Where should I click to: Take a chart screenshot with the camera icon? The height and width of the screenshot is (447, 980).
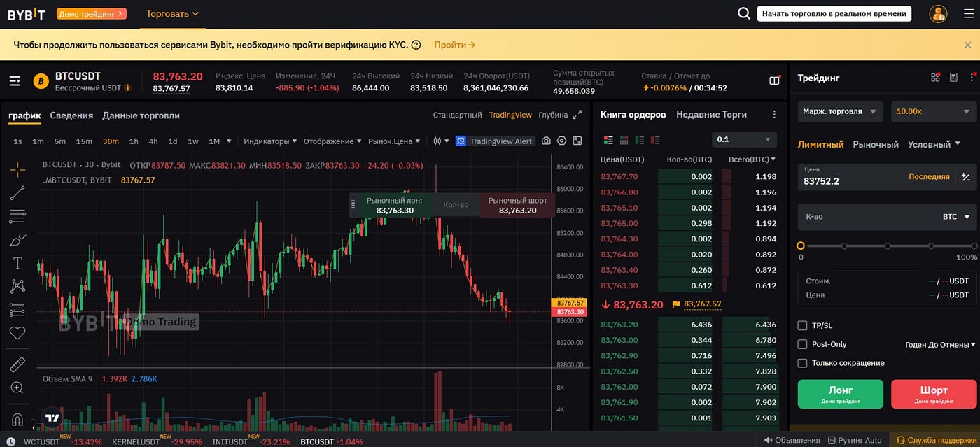(x=545, y=141)
